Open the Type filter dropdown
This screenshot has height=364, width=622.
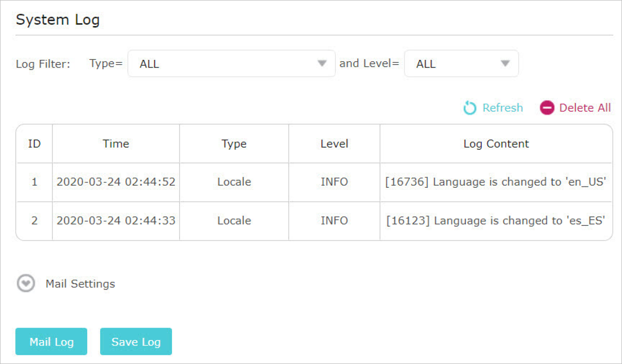[x=231, y=64]
